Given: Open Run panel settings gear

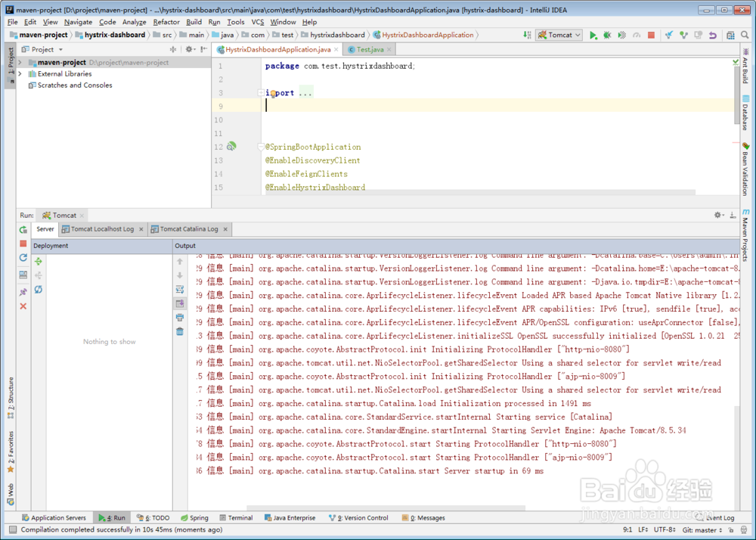Looking at the screenshot, I should pos(718,215).
